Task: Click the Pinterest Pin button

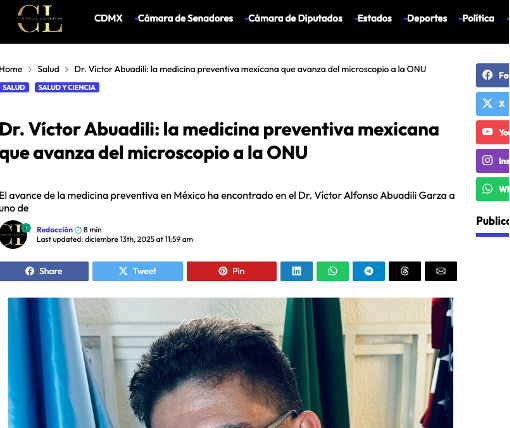Action: 232,271
